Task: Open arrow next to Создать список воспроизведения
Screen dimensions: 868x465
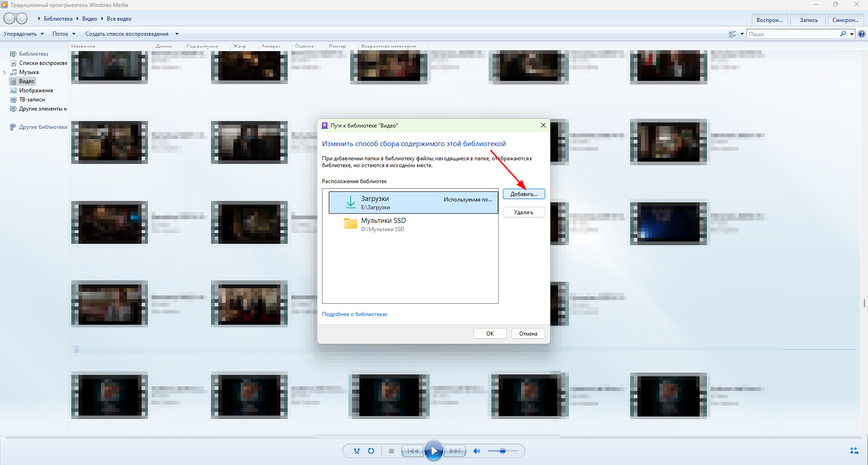Action: pos(176,34)
